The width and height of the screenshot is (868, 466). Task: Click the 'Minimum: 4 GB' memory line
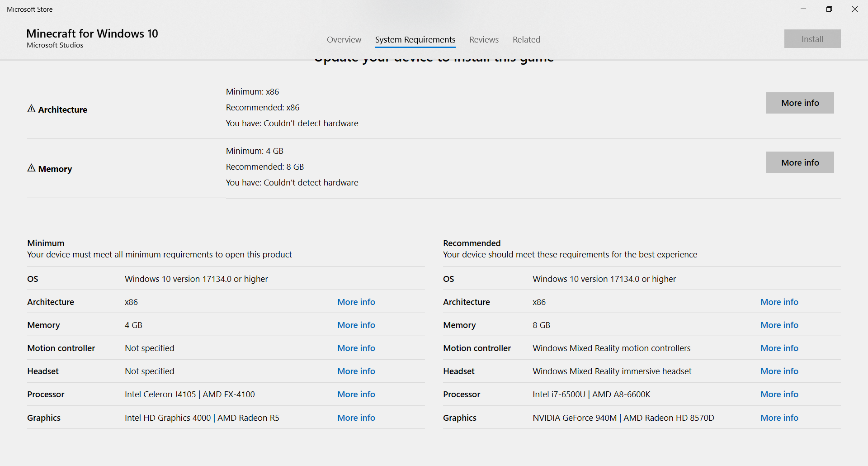click(x=255, y=151)
